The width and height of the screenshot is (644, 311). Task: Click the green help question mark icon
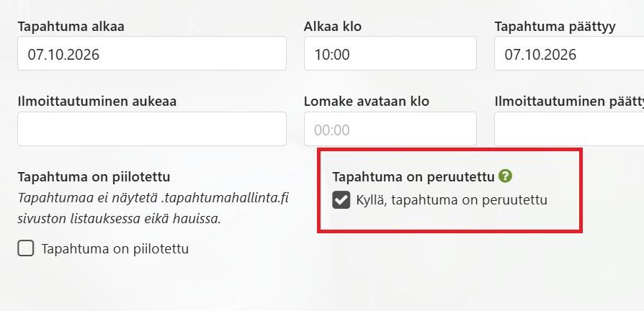(505, 176)
